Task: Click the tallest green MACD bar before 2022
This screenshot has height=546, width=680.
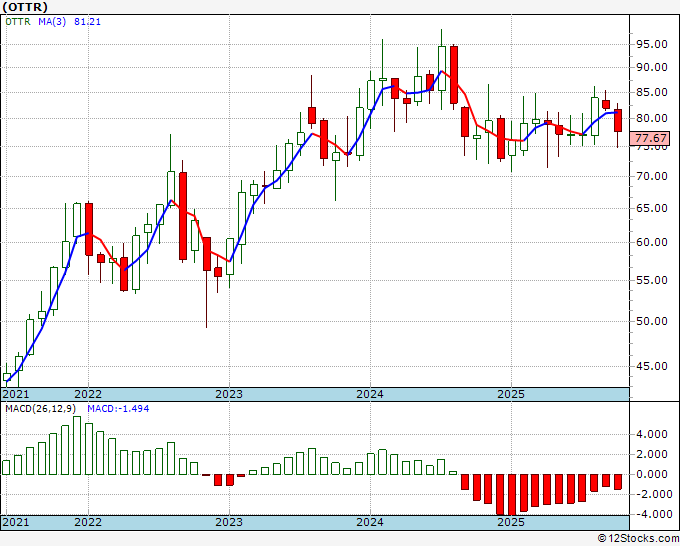Action: (x=77, y=445)
